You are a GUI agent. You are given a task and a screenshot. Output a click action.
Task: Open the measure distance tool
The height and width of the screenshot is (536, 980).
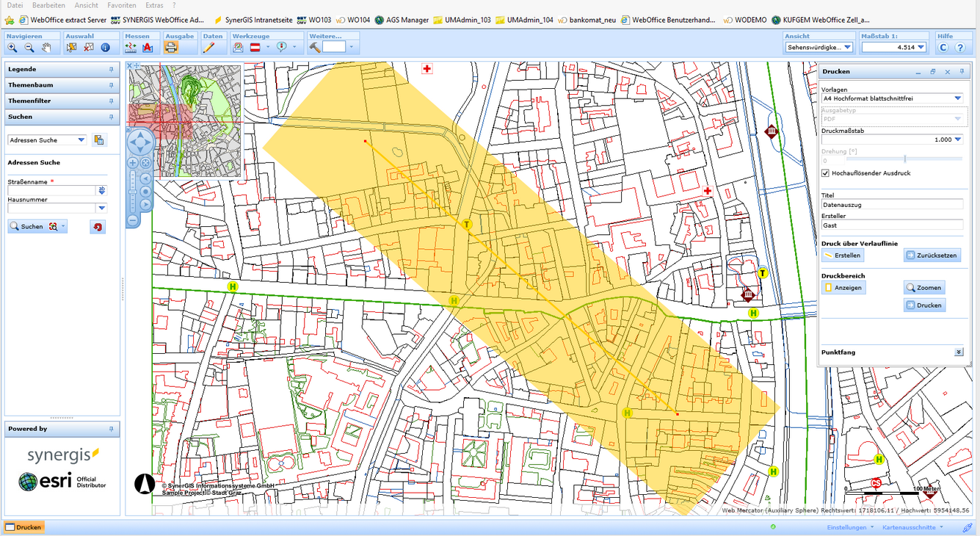(131, 48)
